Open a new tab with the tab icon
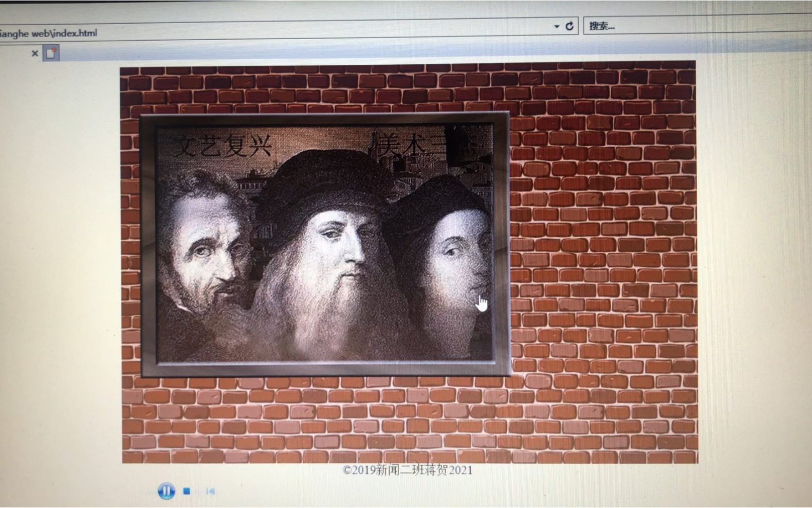 [x=51, y=53]
